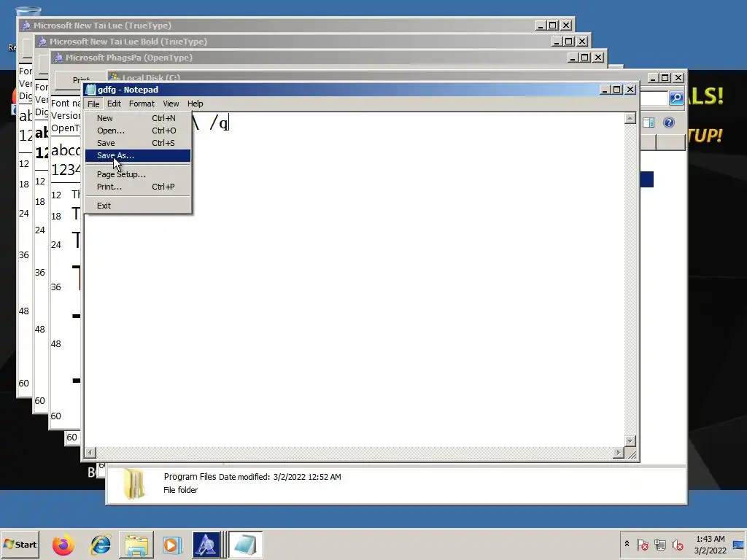Click the Print button in PhagsPa font viewer
The image size is (747, 560).
coord(80,79)
